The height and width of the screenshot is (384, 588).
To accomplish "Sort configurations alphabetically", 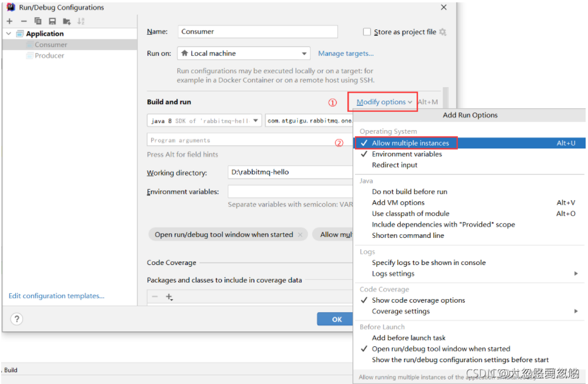I will click(x=81, y=21).
